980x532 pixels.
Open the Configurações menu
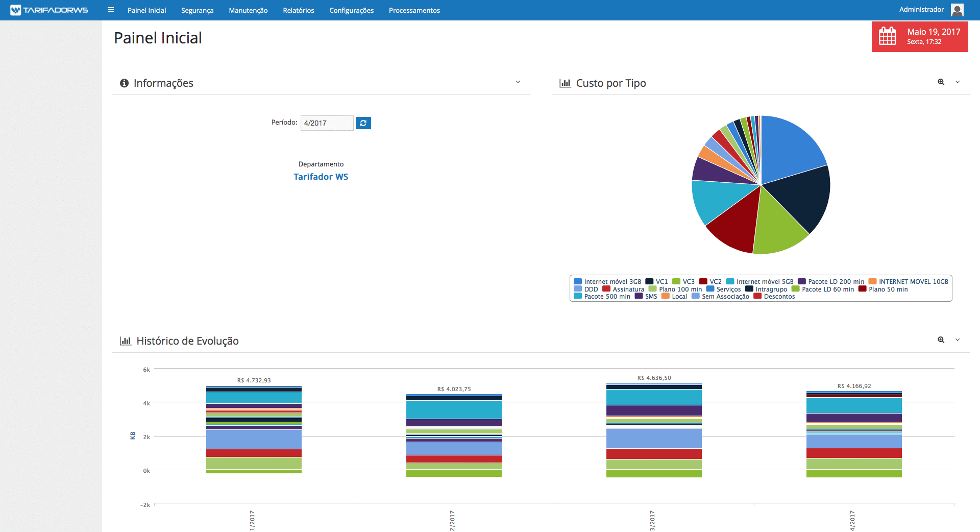[351, 10]
